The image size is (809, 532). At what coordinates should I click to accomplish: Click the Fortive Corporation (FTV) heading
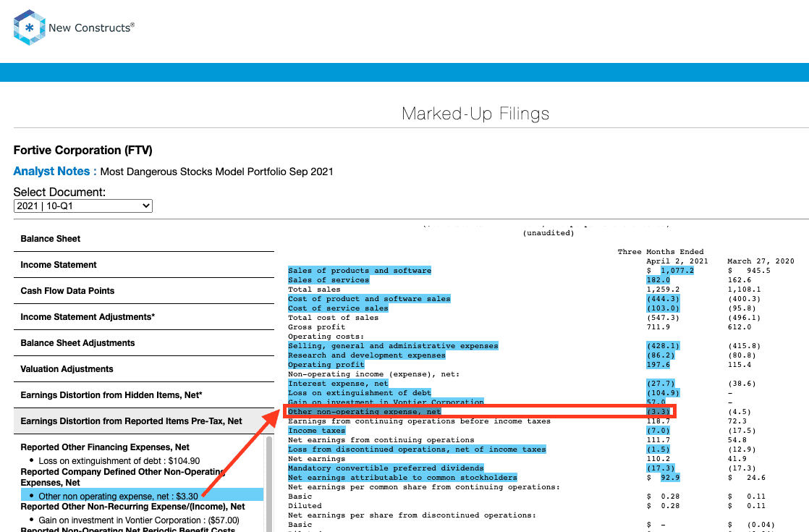coord(83,150)
